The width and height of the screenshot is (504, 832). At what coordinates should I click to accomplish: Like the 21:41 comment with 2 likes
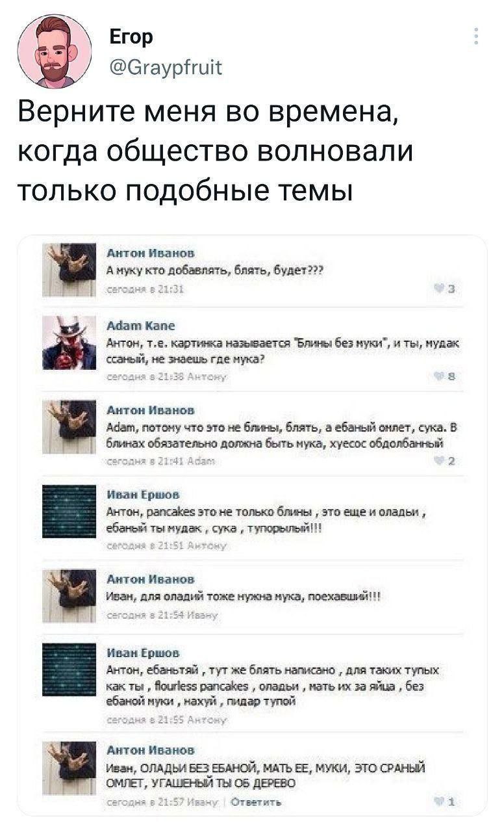[446, 460]
